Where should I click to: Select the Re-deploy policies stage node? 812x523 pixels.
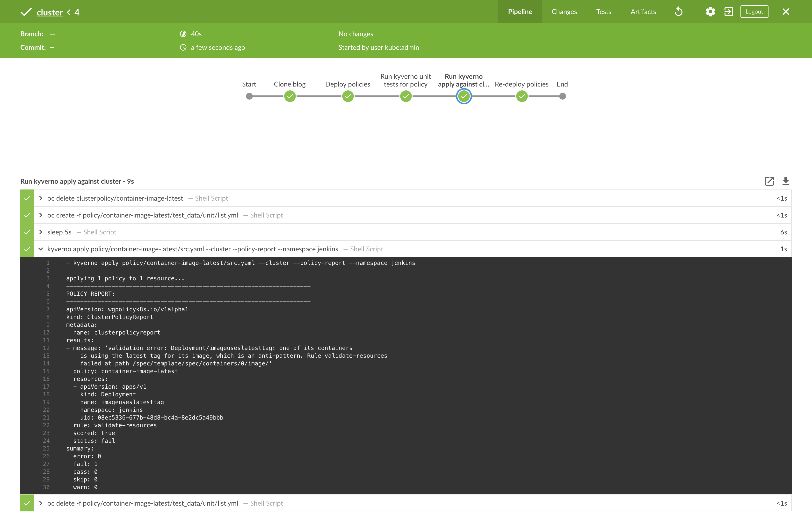522,96
